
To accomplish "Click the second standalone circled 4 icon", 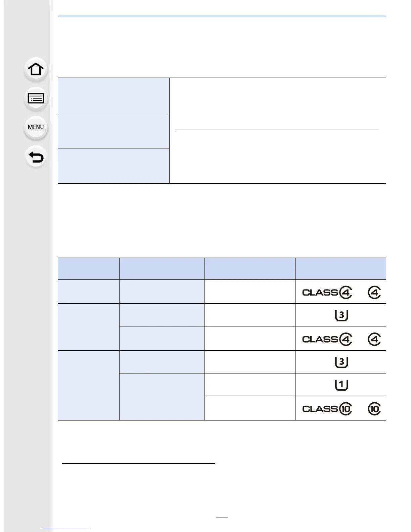I will click(374, 339).
